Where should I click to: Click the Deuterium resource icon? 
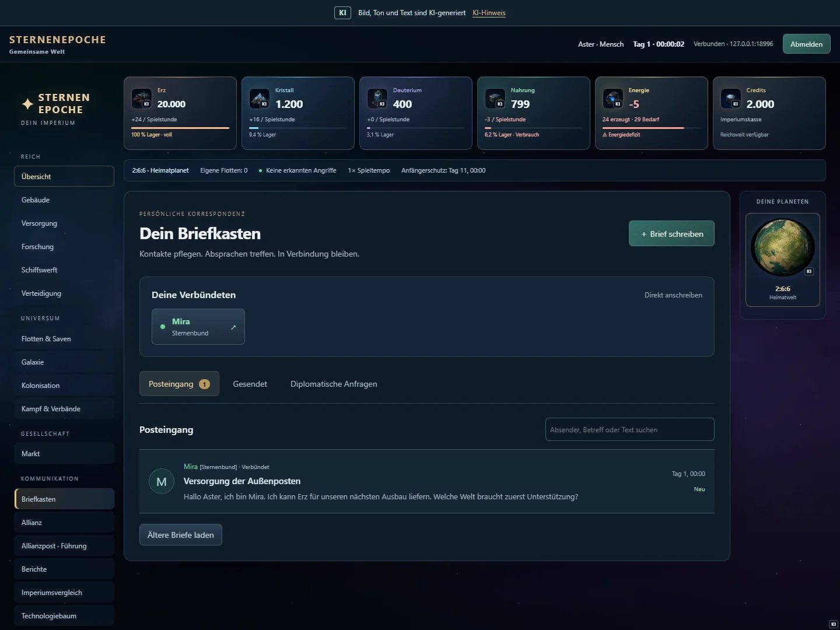377,99
